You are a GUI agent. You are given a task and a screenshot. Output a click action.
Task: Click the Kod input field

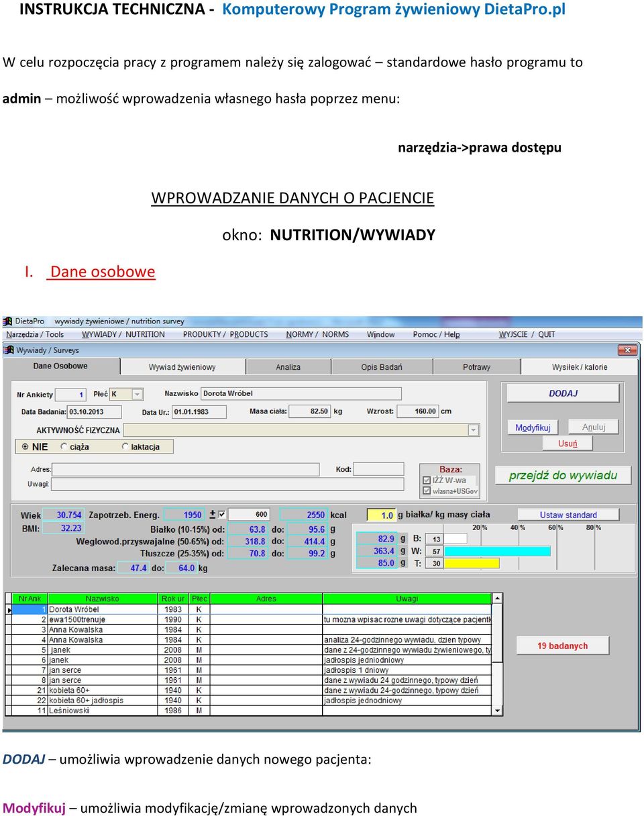coord(378,469)
